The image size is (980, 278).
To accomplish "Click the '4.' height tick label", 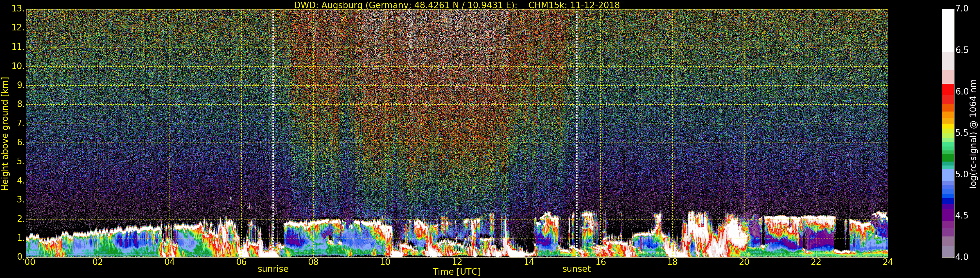I will 21,181.
